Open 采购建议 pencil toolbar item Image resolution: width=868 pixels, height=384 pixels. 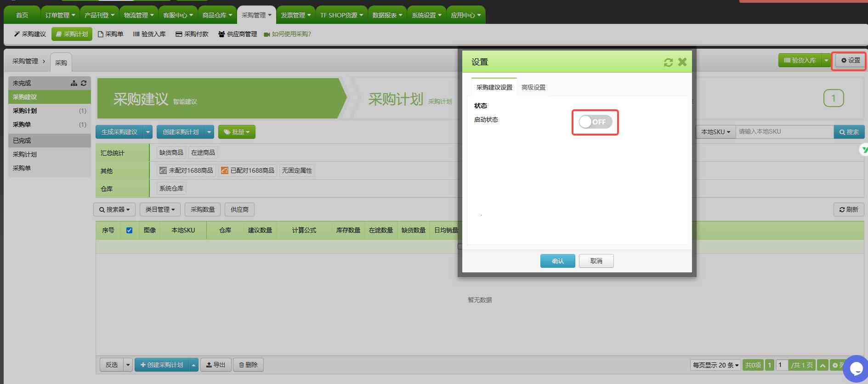click(30, 34)
